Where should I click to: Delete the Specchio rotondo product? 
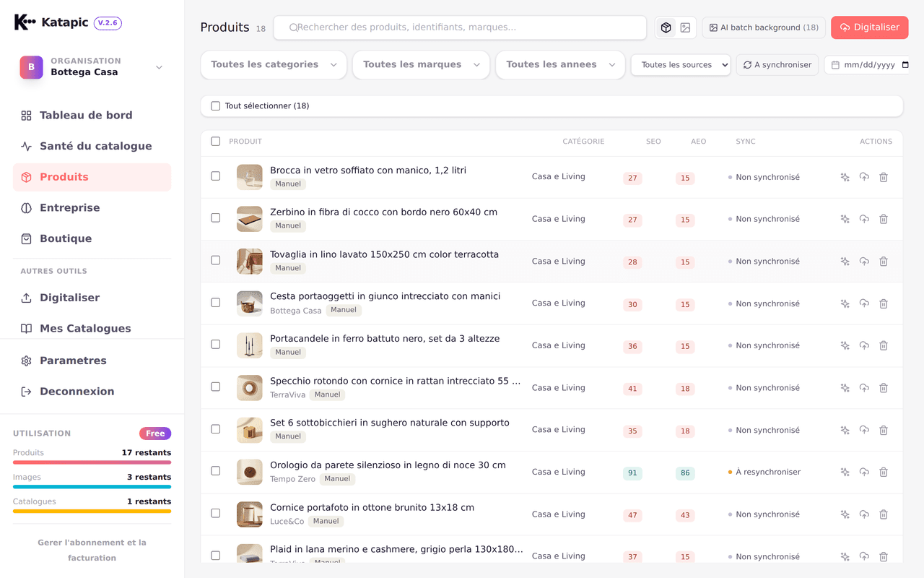point(884,388)
